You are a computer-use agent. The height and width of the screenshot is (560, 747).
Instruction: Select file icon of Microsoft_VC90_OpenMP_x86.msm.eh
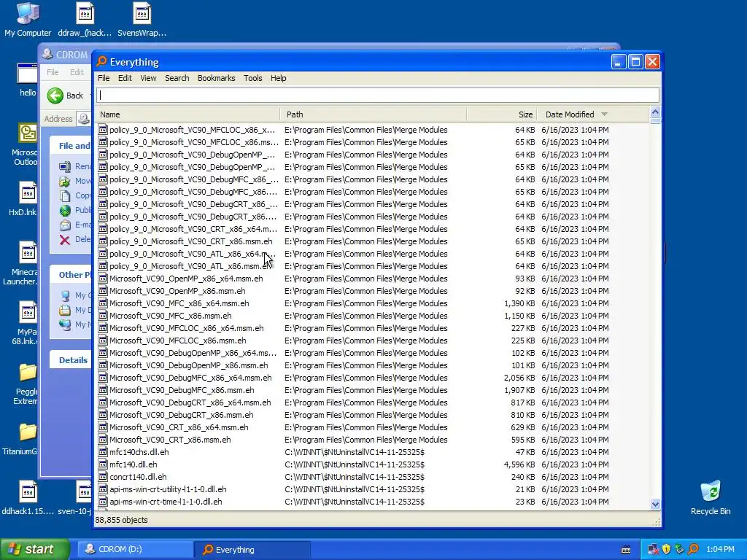(x=103, y=291)
